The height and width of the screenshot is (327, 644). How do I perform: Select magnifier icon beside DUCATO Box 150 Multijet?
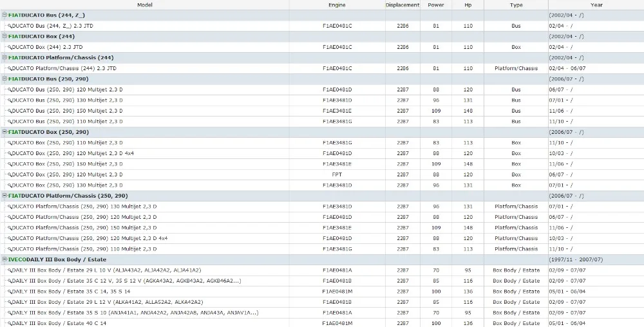10,164
